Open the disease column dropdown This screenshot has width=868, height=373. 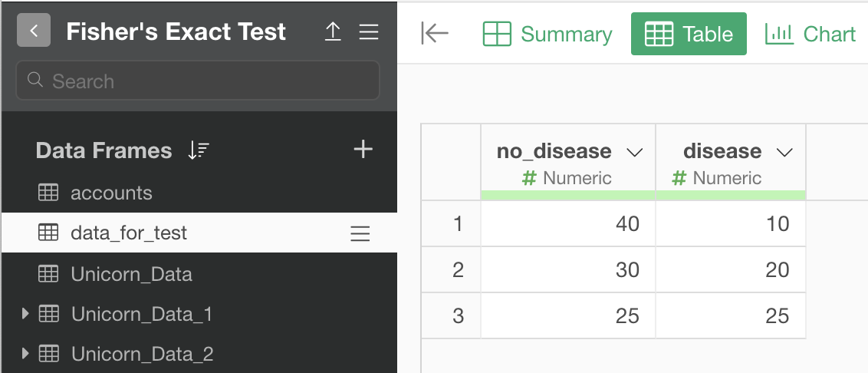pyautogui.click(x=784, y=152)
